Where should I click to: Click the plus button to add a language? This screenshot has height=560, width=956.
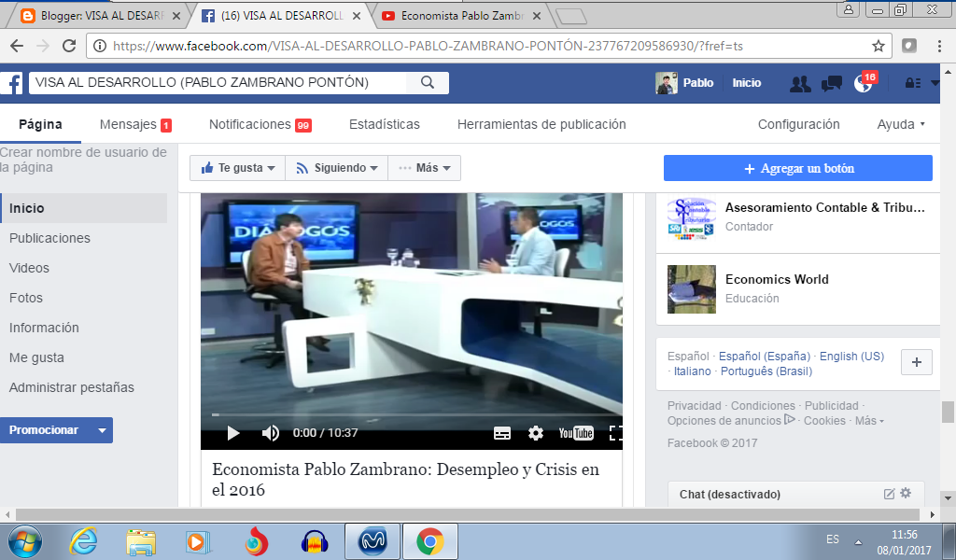click(917, 362)
